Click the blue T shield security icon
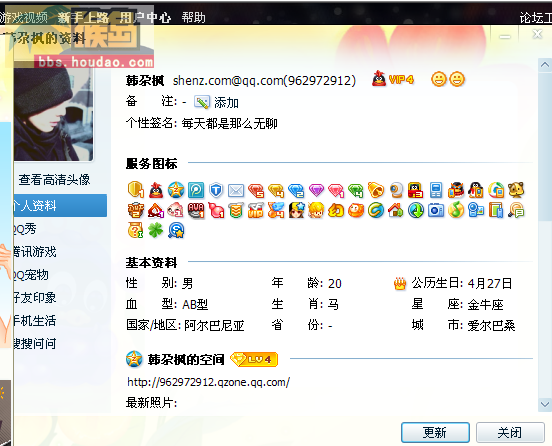 click(x=216, y=190)
